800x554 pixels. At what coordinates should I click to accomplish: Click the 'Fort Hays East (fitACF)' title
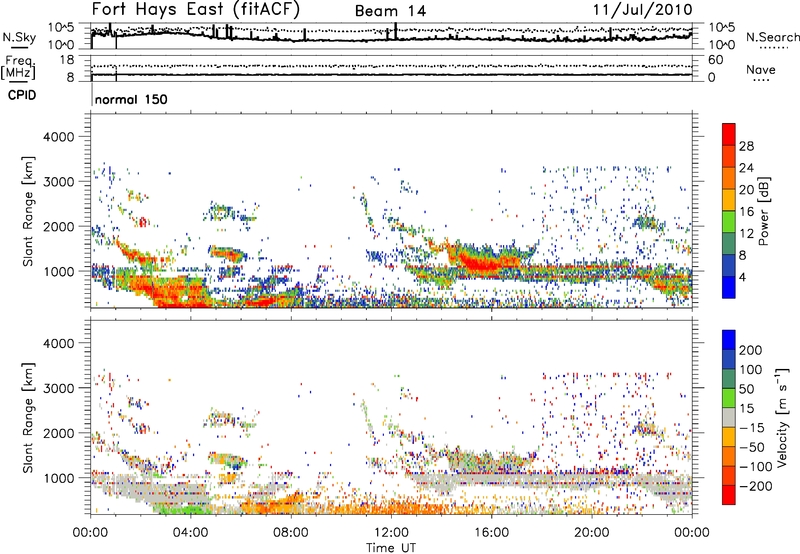tap(195, 9)
